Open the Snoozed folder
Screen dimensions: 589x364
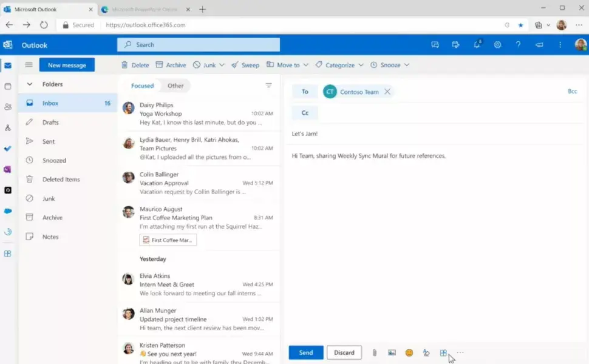click(x=68, y=160)
